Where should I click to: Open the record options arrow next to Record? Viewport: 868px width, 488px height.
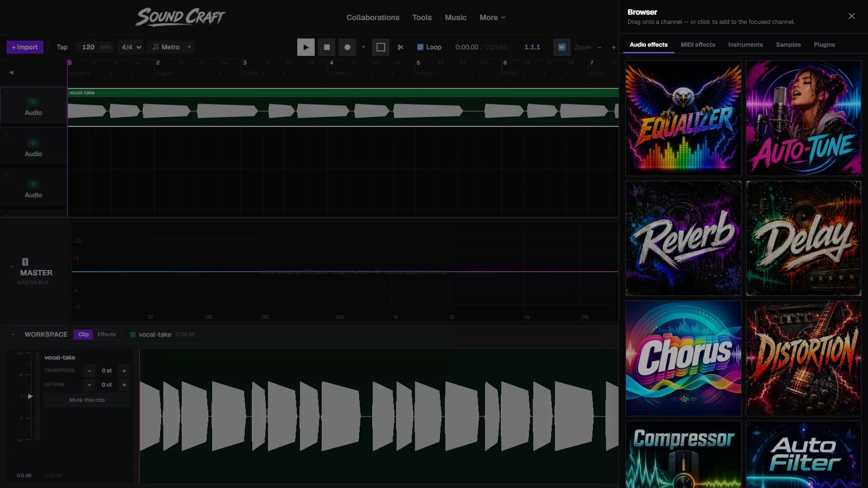pyautogui.click(x=363, y=47)
